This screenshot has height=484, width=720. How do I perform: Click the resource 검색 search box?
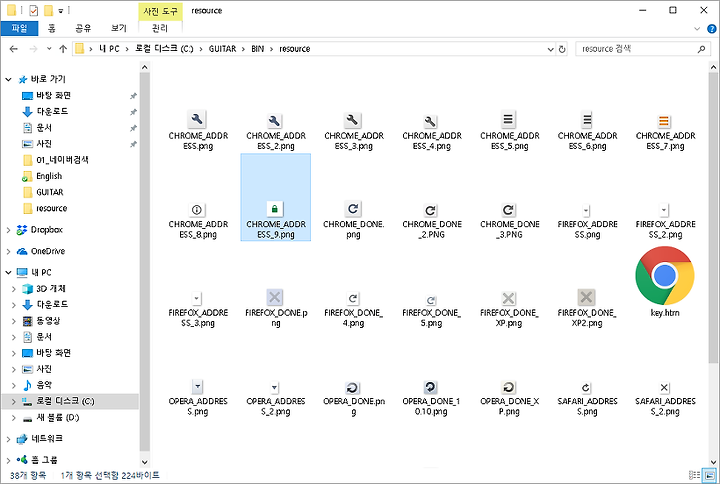pyautogui.click(x=642, y=49)
